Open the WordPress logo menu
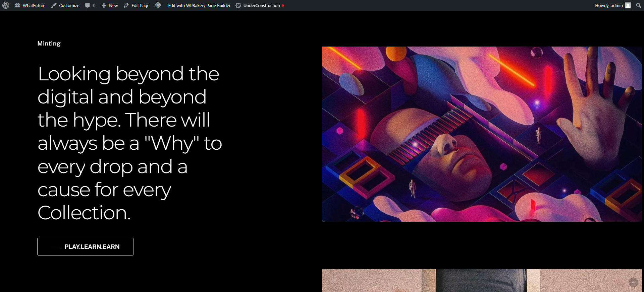Viewport: 644px width, 292px height. tap(6, 5)
